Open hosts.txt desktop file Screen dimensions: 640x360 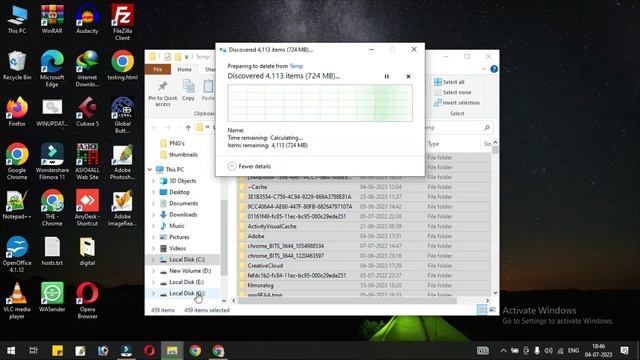tap(52, 251)
